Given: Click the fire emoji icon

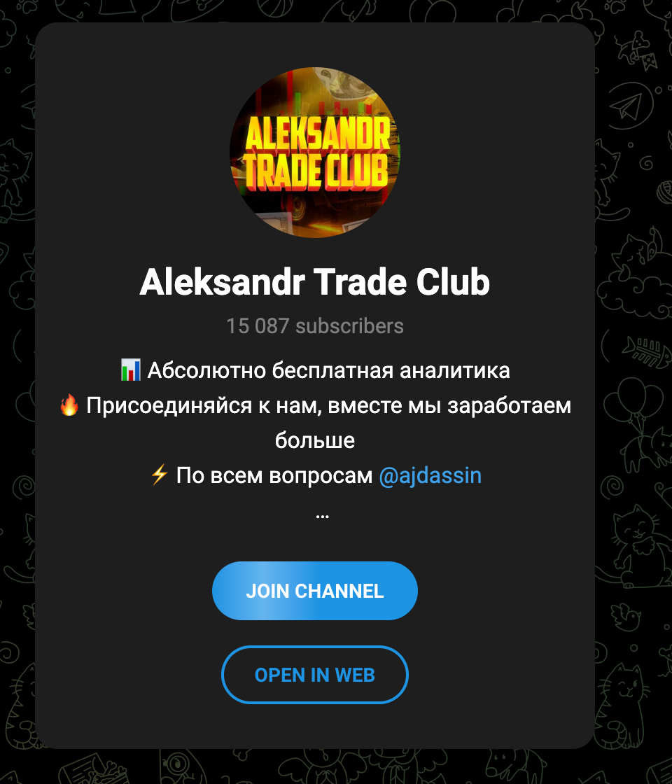Looking at the screenshot, I should pos(69,405).
